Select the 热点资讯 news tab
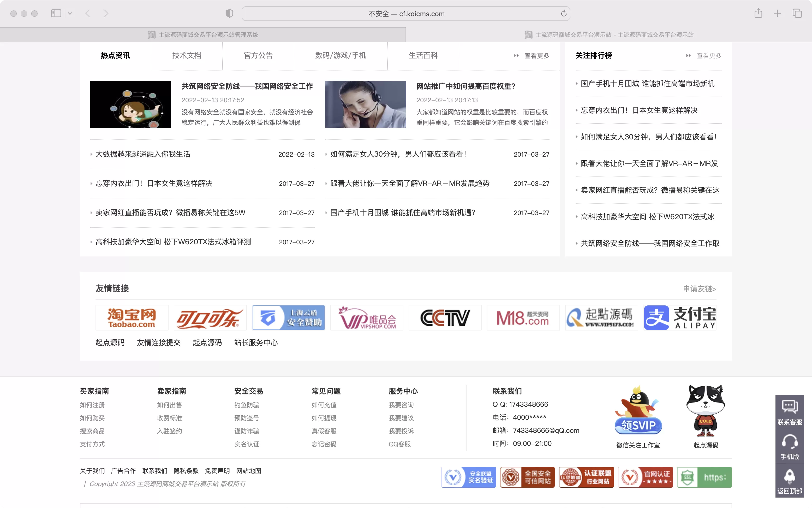Viewport: 812px width, 508px height. click(x=115, y=55)
